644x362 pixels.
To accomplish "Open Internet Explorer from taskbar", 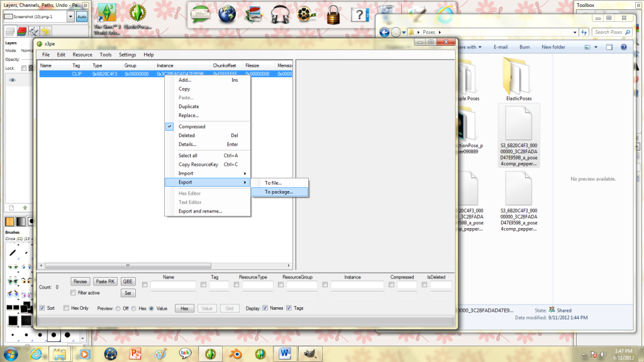I will tap(36, 354).
